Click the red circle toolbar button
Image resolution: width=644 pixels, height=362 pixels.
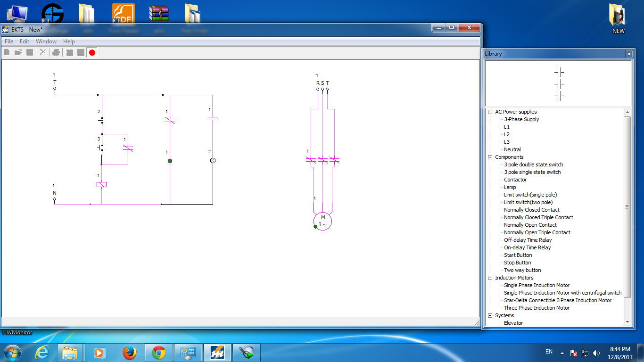92,52
